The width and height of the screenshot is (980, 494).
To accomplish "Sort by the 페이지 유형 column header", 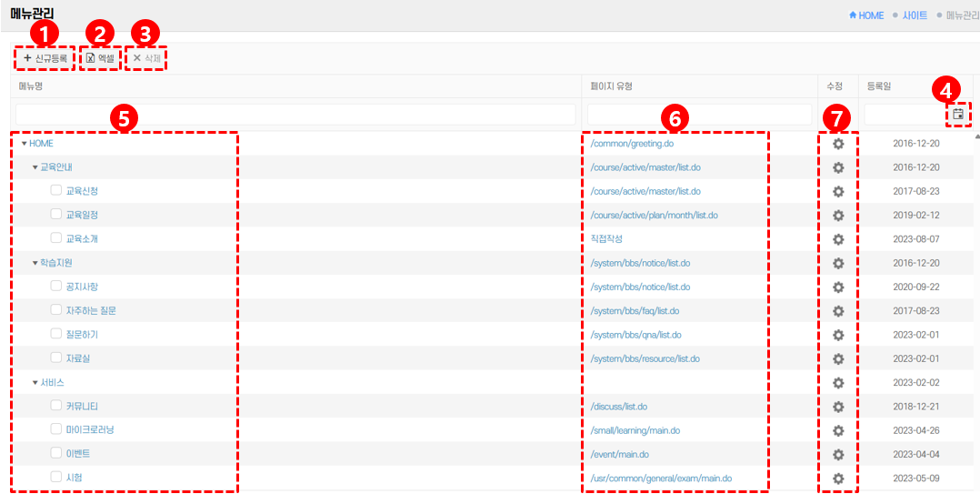I will (x=611, y=86).
